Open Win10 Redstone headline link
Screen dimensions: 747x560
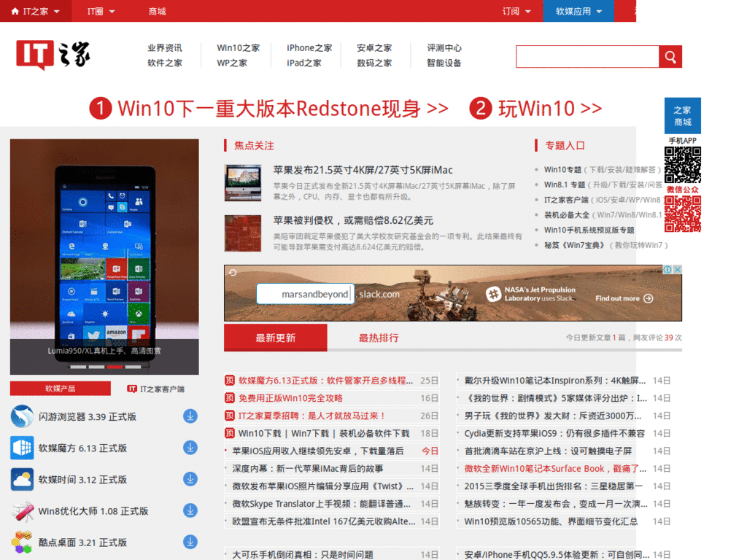269,109
